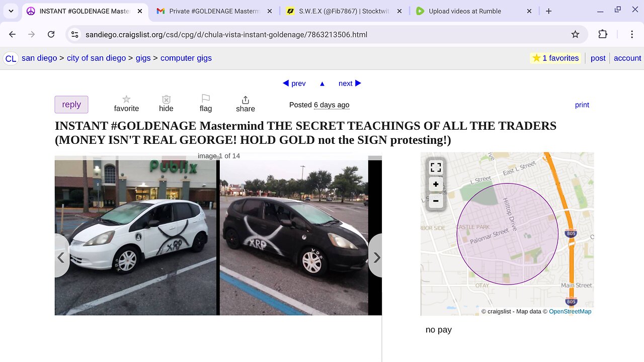
Task: Bookmark this page with star icon
Action: tap(575, 34)
